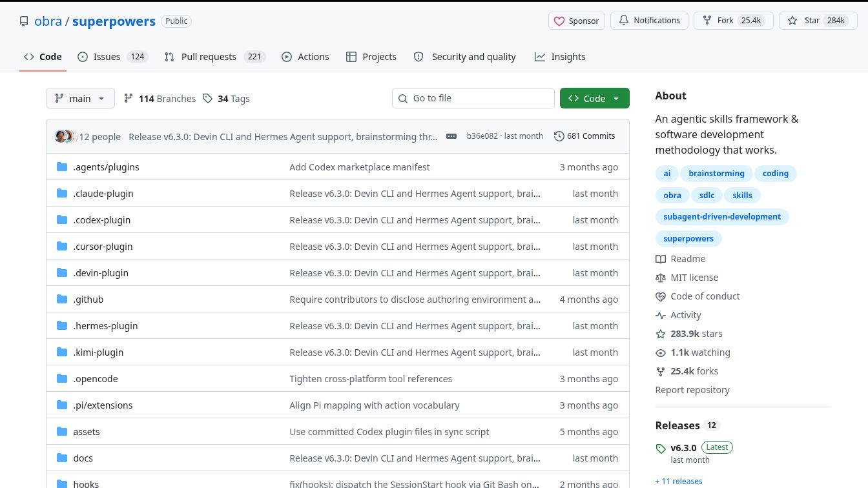Click the folder icon for .agents/plugins
The width and height of the screenshot is (868, 488).
pyautogui.click(x=62, y=167)
